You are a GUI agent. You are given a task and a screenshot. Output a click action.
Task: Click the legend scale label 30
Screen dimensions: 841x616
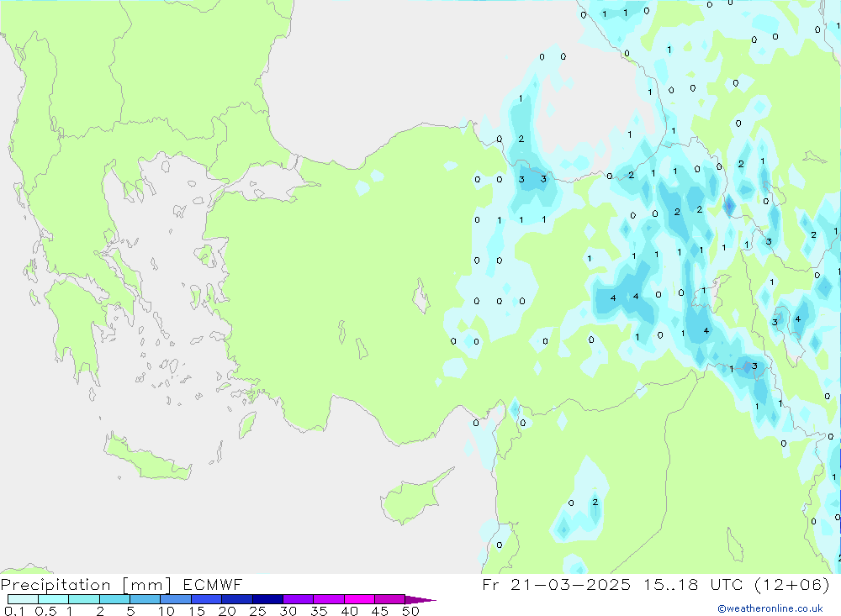pos(288,611)
